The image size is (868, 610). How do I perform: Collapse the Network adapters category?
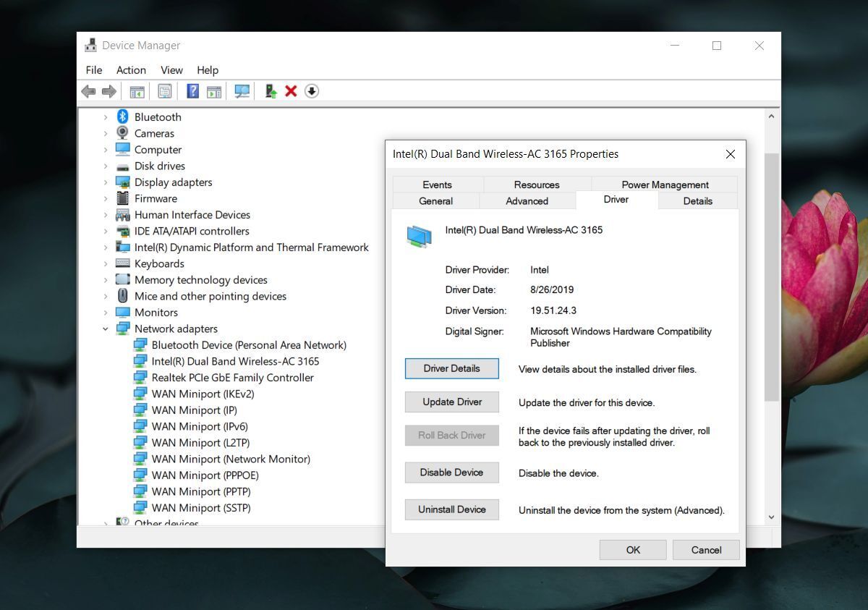click(106, 329)
